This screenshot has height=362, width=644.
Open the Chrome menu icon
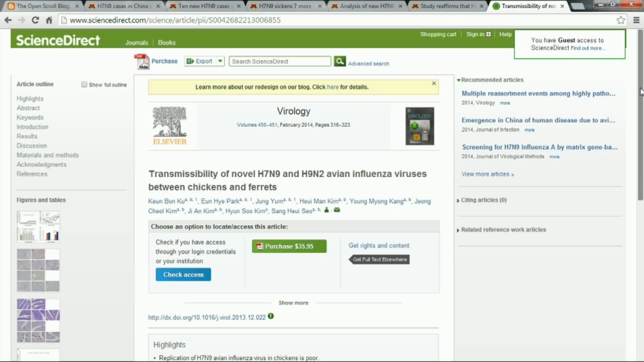[x=636, y=20]
